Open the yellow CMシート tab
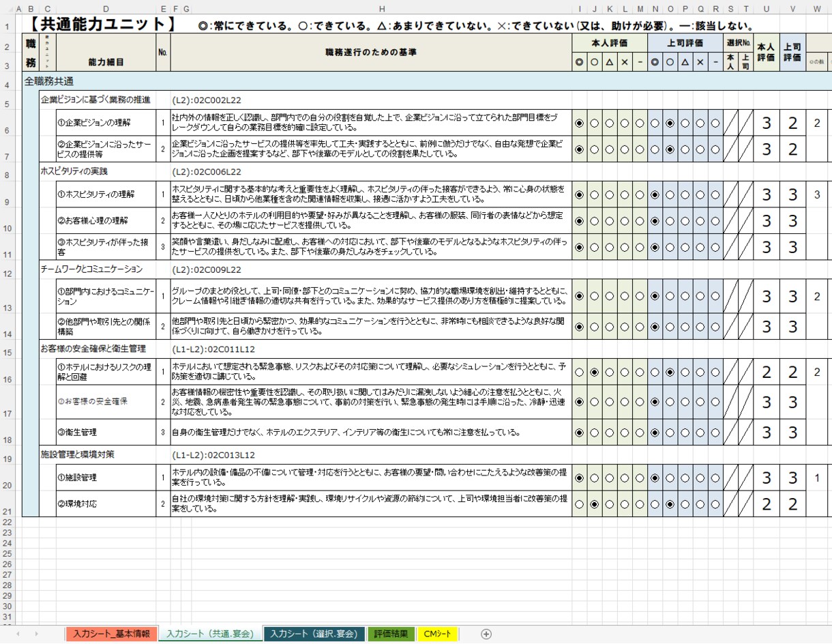Screen dimensions: 832x644 pyautogui.click(x=438, y=634)
